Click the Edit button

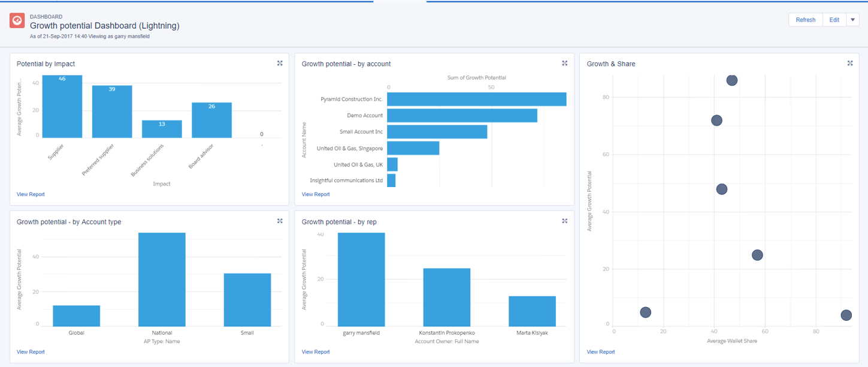tap(834, 20)
